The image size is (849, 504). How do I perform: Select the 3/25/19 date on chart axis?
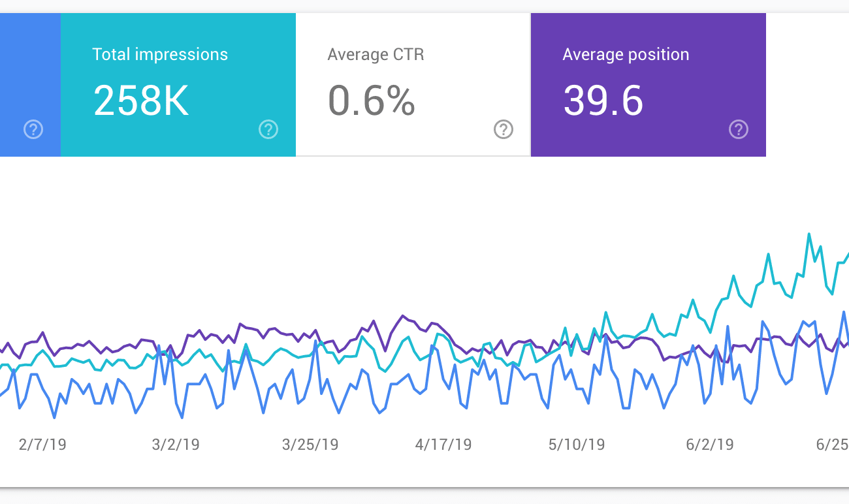310,445
